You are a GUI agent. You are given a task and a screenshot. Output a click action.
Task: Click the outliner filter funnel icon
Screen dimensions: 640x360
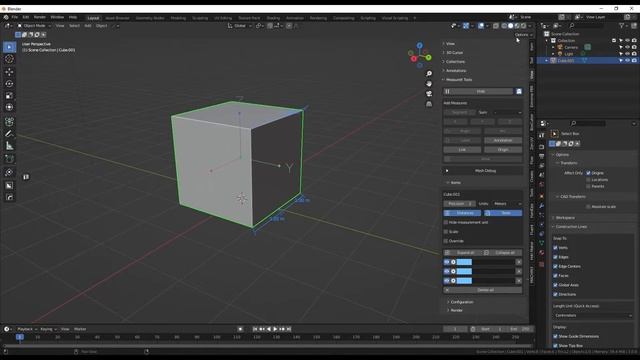622,26
